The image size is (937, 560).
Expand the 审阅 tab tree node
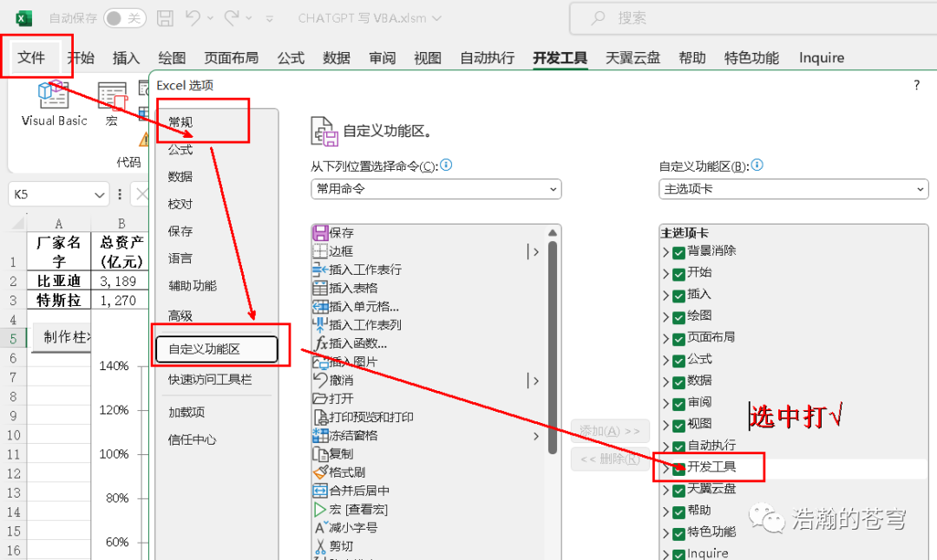pyautogui.click(x=665, y=404)
